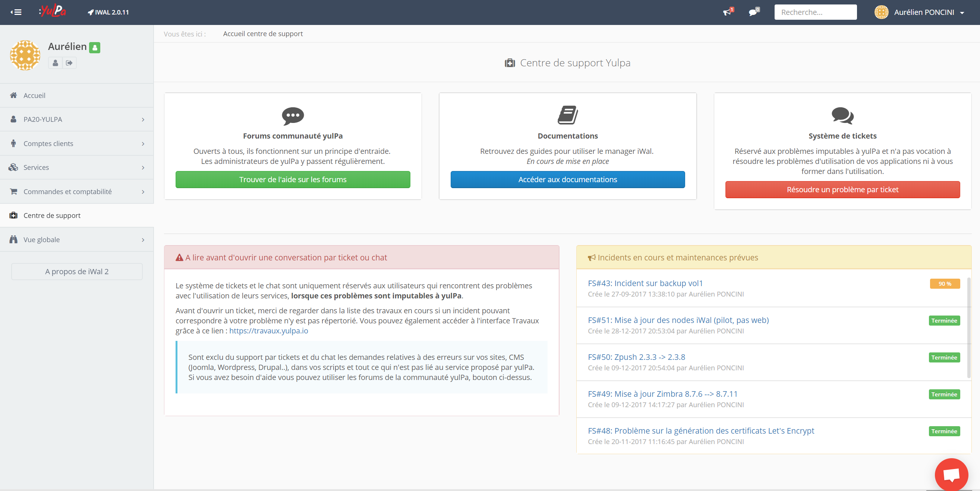Click the Accueil centre de support breadcrumb

click(x=263, y=34)
